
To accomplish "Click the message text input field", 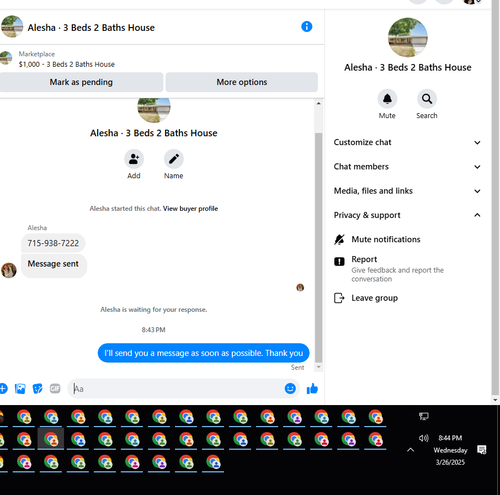I will (177, 388).
